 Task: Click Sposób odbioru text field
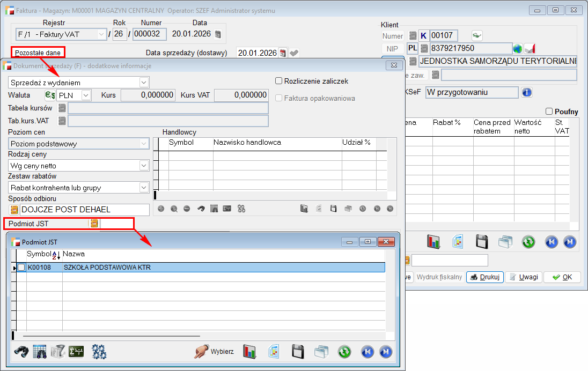click(84, 210)
